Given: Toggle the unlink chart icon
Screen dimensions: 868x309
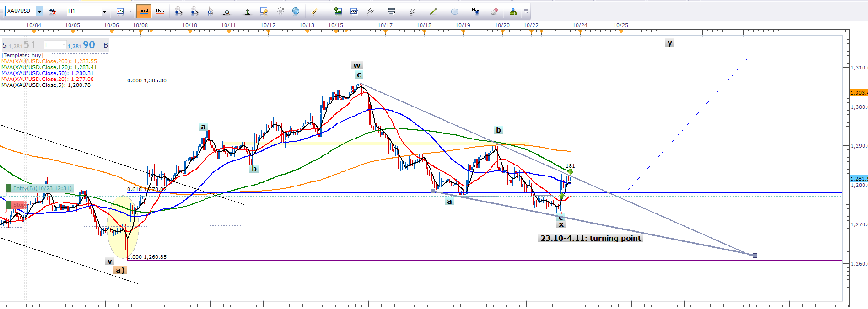Looking at the screenshot, I should [53, 11].
